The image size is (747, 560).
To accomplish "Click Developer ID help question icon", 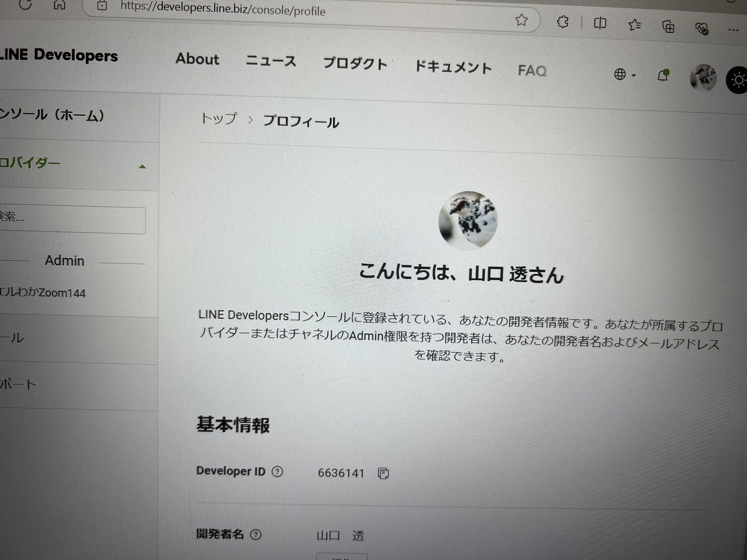I will [x=277, y=472].
